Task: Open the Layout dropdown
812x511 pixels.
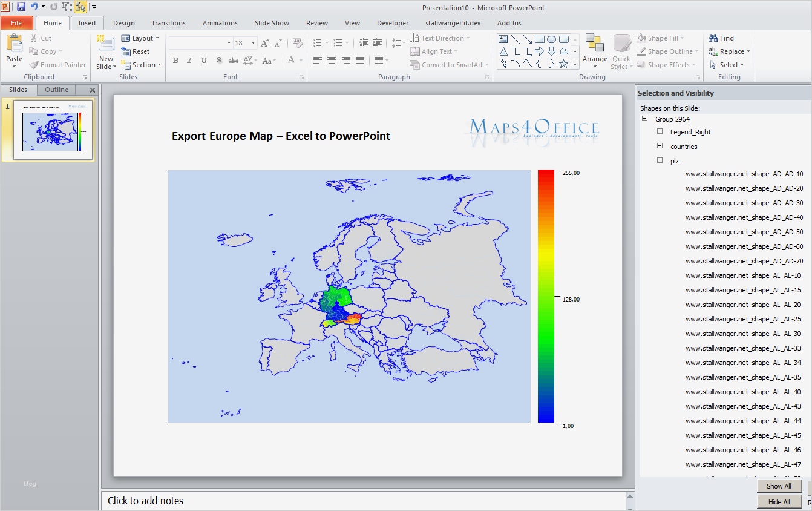Action: 141,38
